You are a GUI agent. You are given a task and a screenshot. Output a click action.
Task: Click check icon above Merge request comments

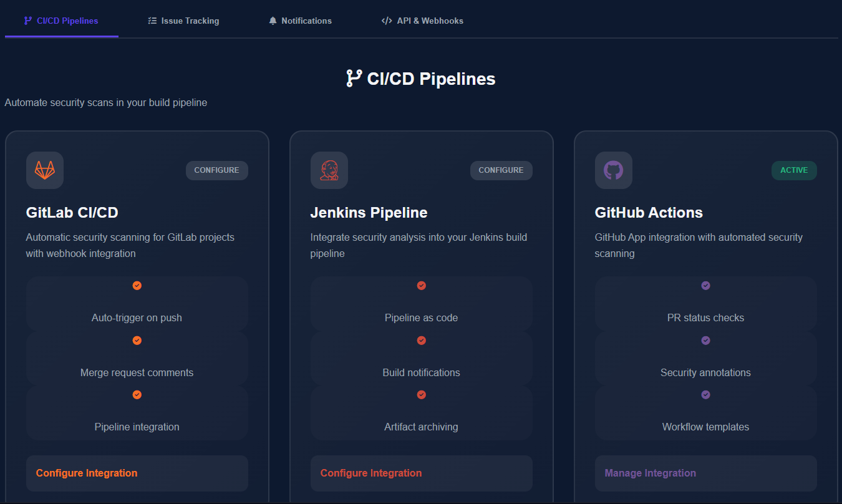(137, 340)
